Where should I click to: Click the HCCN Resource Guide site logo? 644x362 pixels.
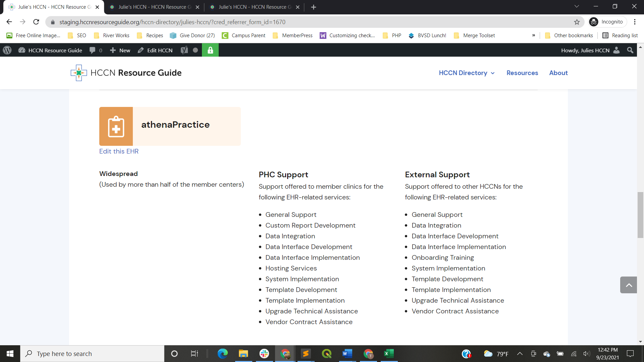(x=126, y=73)
